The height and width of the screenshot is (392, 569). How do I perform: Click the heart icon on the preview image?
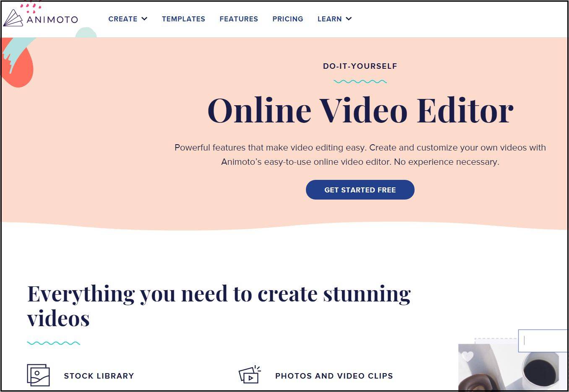pos(467,356)
